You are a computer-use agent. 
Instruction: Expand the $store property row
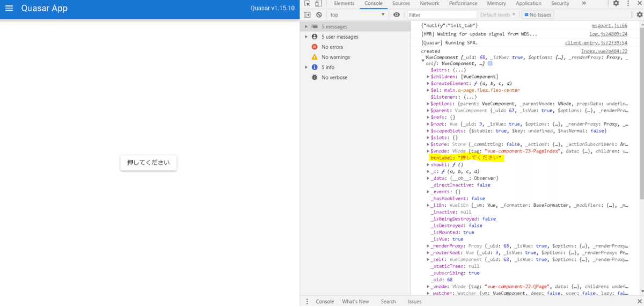click(x=428, y=144)
